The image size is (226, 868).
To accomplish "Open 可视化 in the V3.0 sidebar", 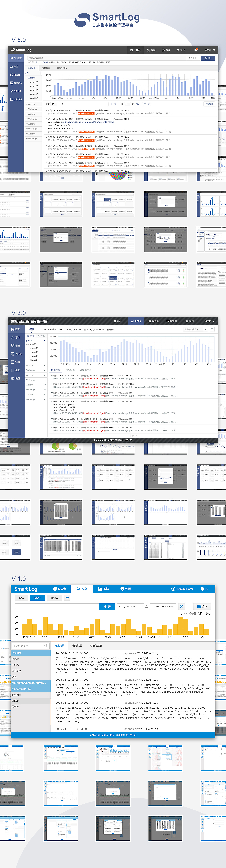I will [x=16, y=354].
